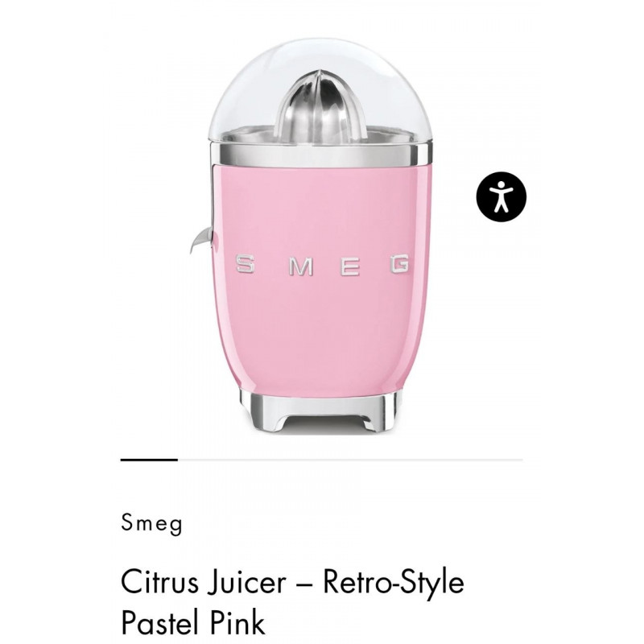
Task: Open the Smeg brand link
Action: click(x=151, y=523)
